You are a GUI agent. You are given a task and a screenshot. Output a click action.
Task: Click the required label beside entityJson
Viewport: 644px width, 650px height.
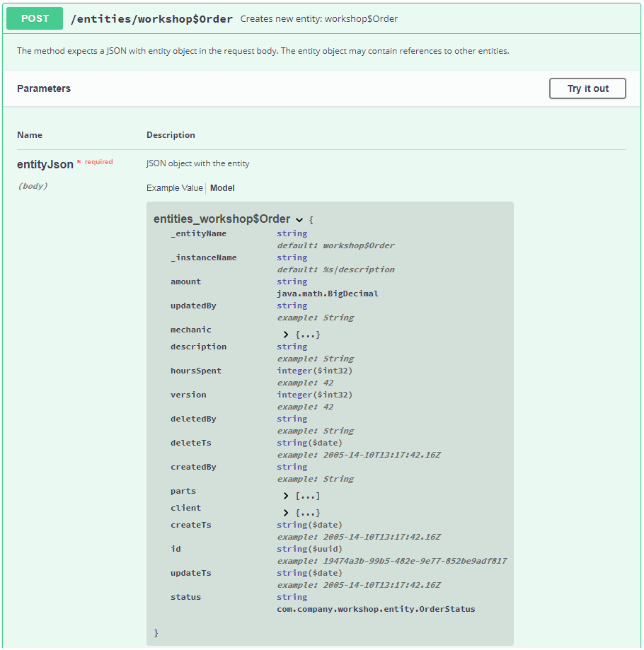pyautogui.click(x=98, y=161)
